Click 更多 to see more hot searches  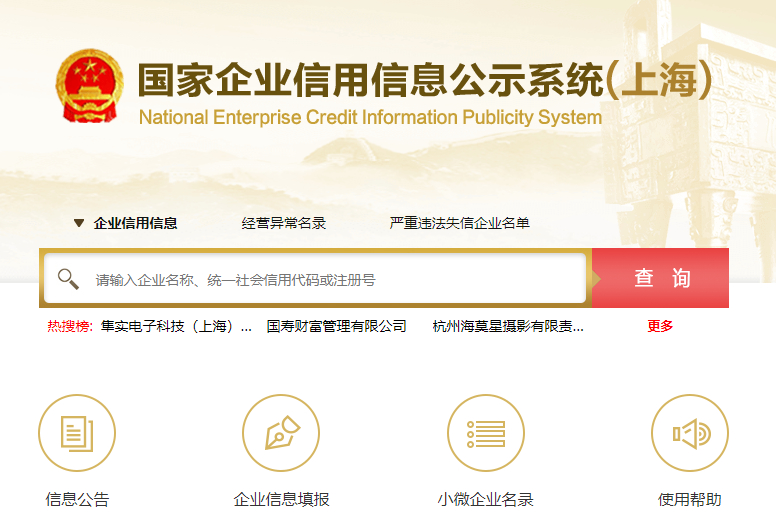pos(660,326)
